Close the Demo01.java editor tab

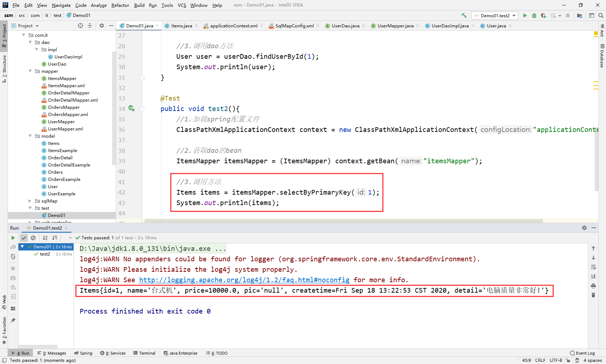tap(157, 26)
